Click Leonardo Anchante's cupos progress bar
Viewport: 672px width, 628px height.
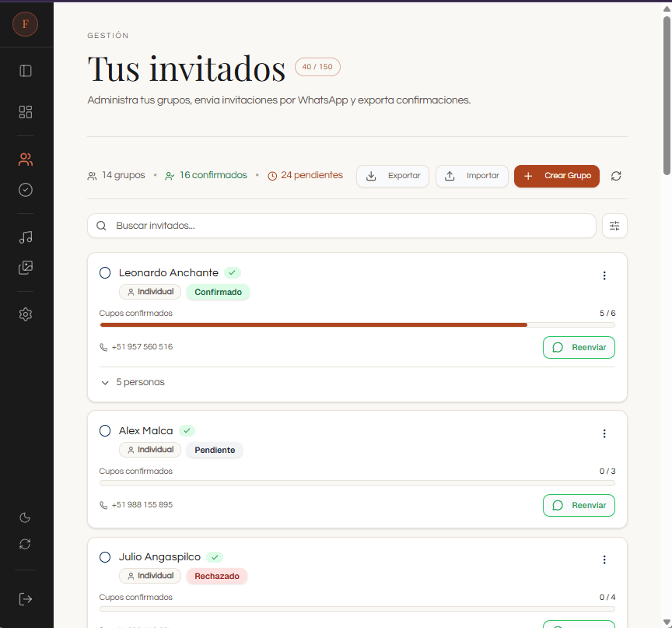357,325
